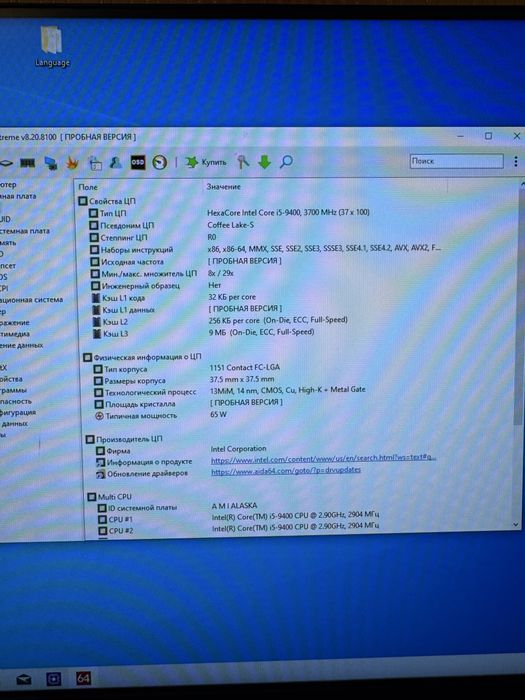
Task: Open the OSD panel toolbar icon
Action: [138, 162]
